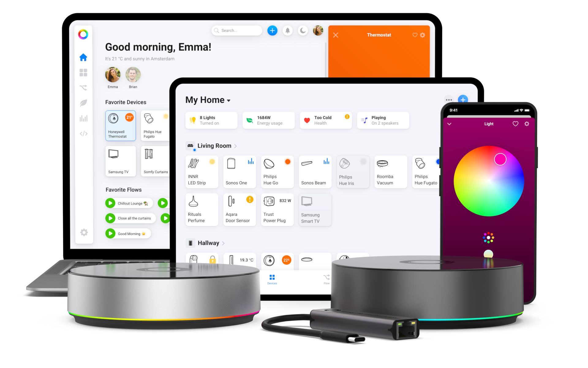Click the Flows icon in the sidebar
This screenshot has width=588, height=368.
(x=84, y=89)
